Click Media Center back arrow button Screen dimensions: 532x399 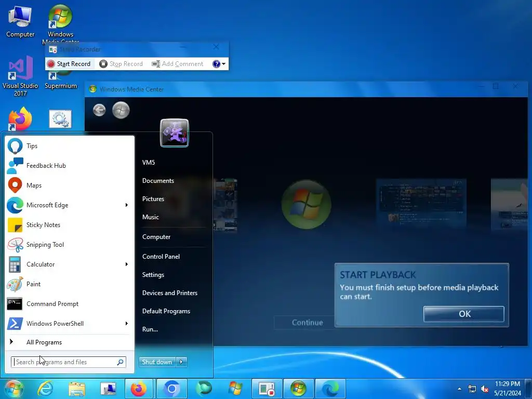(x=99, y=110)
